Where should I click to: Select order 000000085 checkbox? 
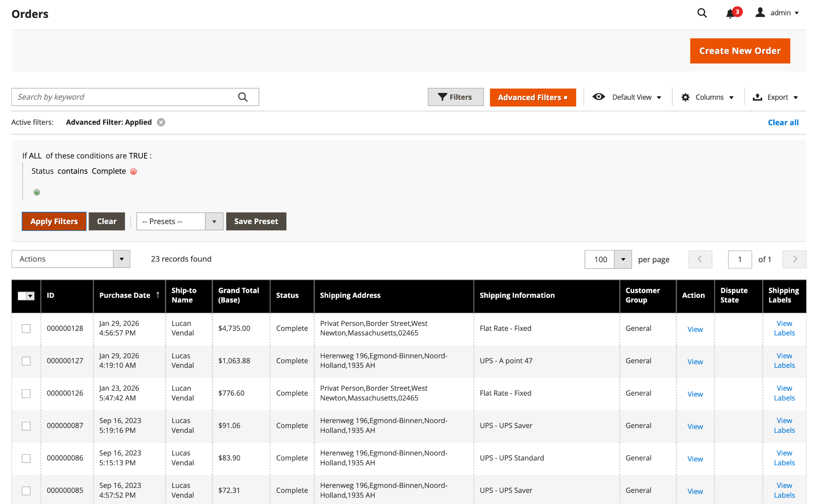pos(26,490)
